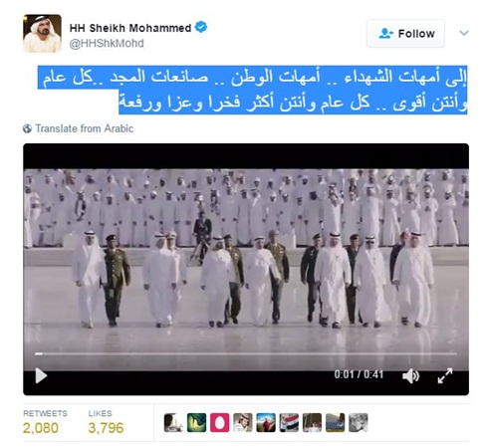The height and width of the screenshot is (448, 484).
Task: Open HH Sheikh Mohammed profile picture
Action: [x=42, y=33]
